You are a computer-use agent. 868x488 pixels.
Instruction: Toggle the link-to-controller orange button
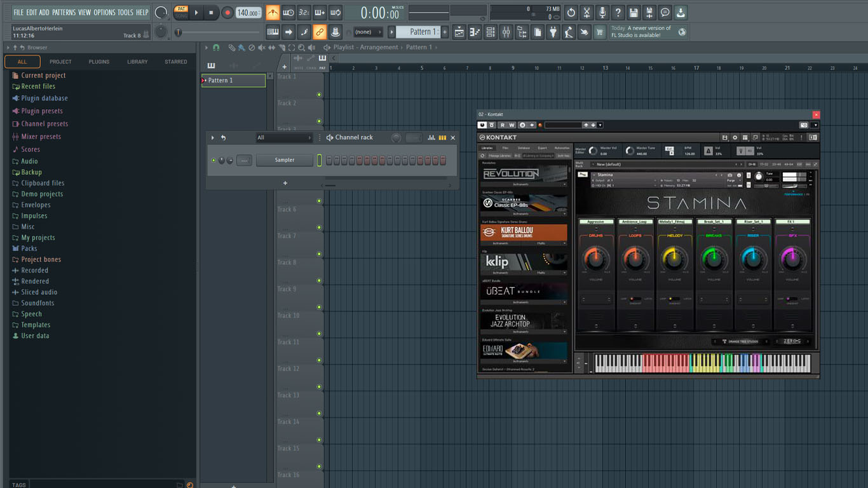click(320, 32)
